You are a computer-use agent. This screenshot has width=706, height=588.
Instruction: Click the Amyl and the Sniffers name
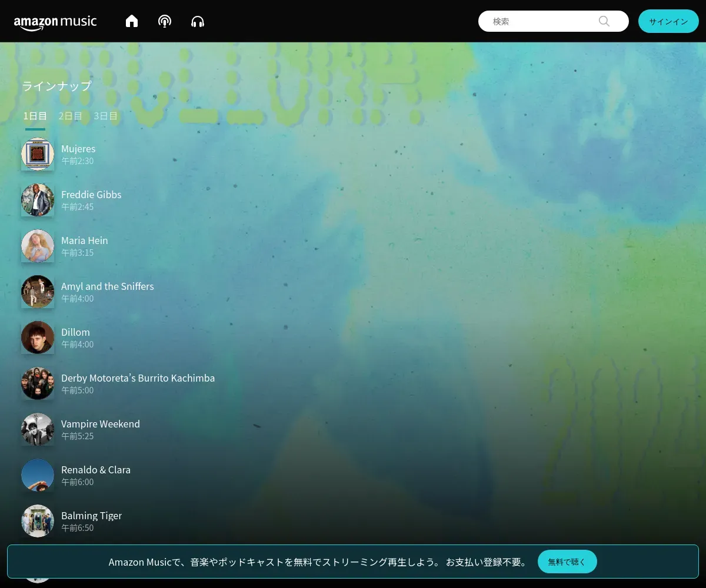(x=108, y=286)
